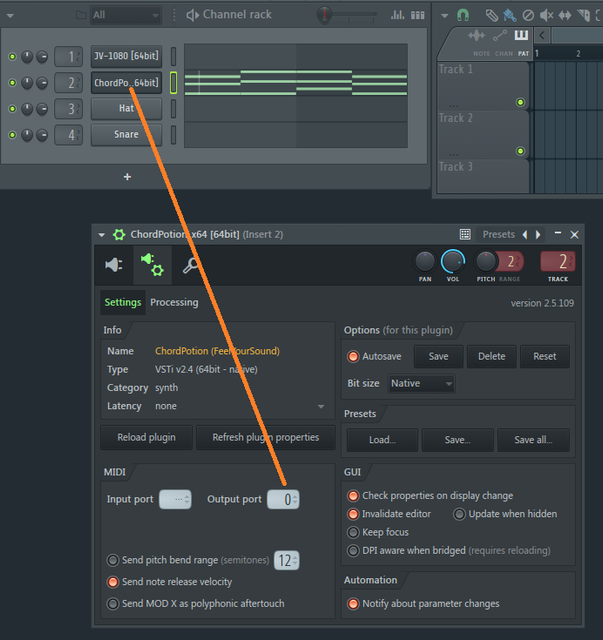The width and height of the screenshot is (603, 640).
Task: Click the Options Save button
Action: (438, 356)
